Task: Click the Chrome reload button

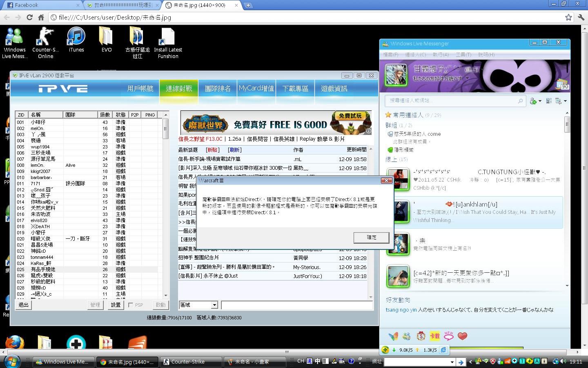Action: tap(29, 17)
